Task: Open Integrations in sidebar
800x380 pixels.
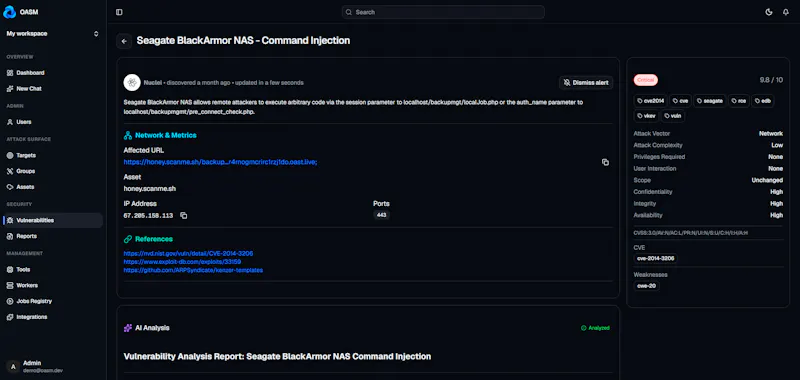Action: [x=52, y=317]
